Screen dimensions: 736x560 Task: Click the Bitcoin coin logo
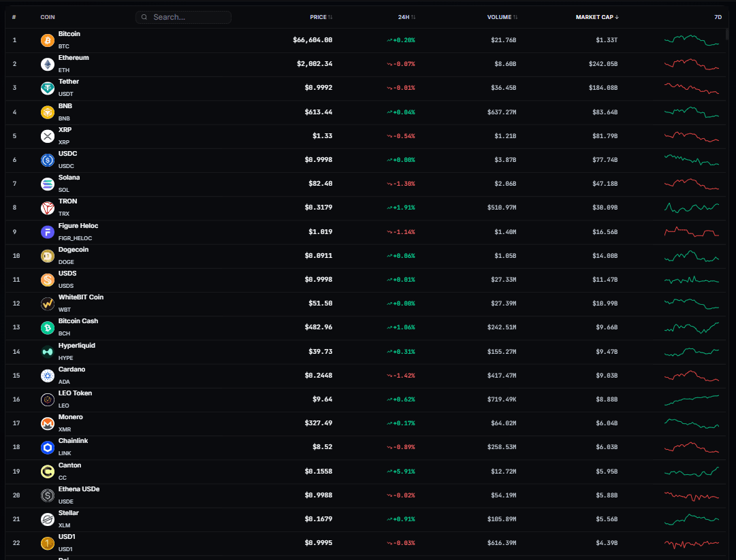(48, 40)
